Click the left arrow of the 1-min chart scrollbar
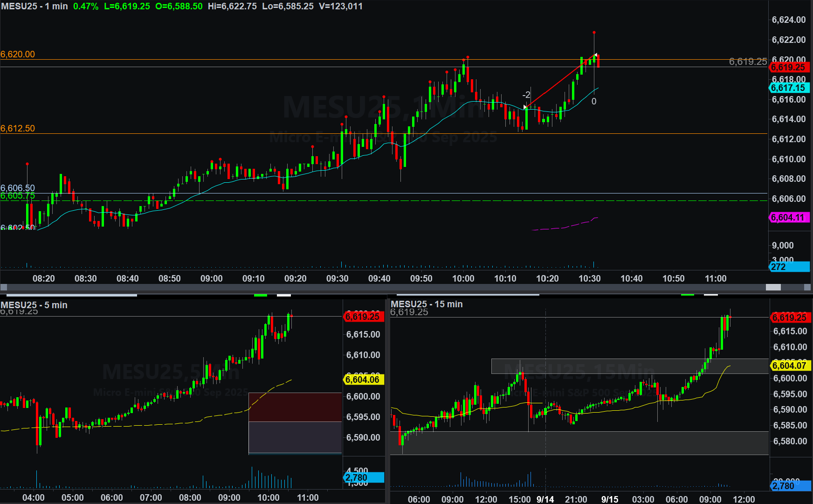The height and width of the screenshot is (504, 813). (4, 287)
